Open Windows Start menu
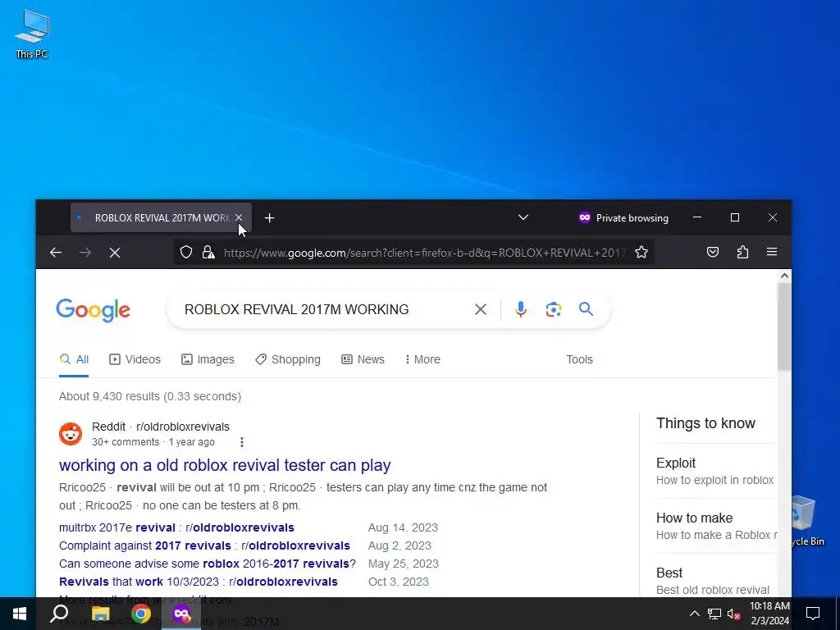 coord(20,614)
